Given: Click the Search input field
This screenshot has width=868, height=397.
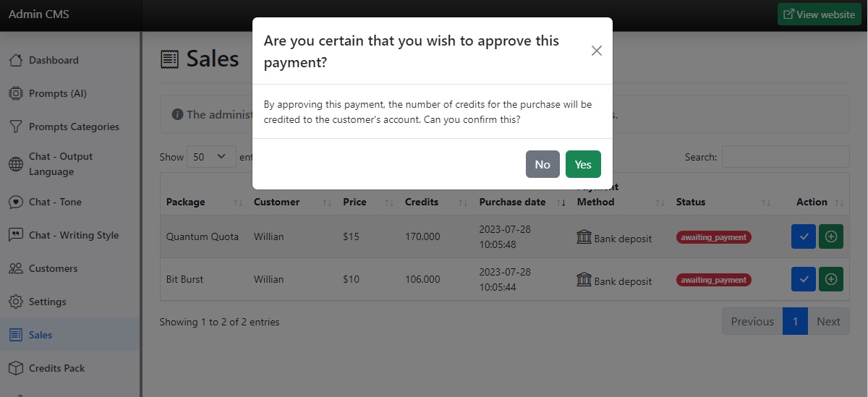Looking at the screenshot, I should click(785, 157).
